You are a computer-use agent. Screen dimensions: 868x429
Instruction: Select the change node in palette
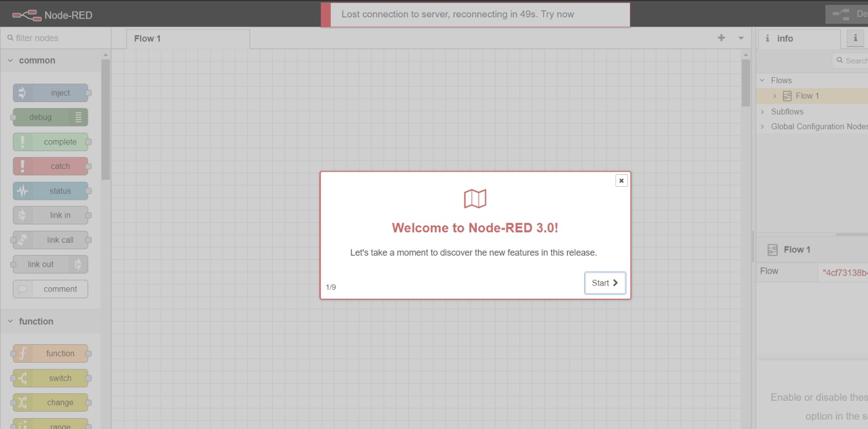pyautogui.click(x=50, y=402)
